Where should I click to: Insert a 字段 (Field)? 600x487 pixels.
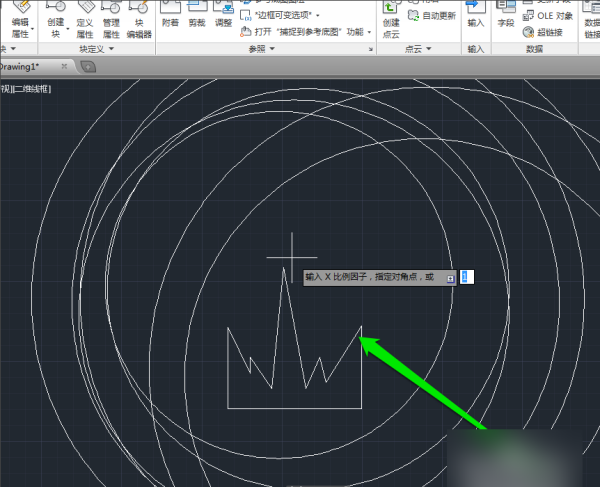coord(506,18)
